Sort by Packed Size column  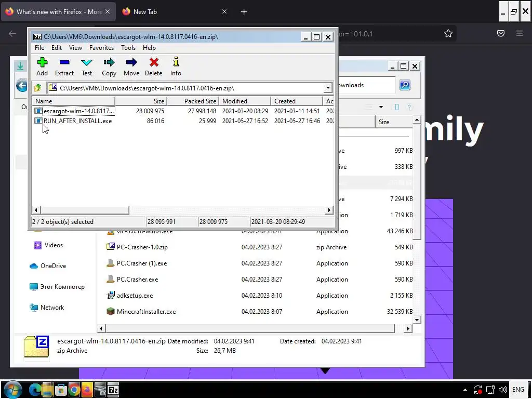[x=193, y=101]
